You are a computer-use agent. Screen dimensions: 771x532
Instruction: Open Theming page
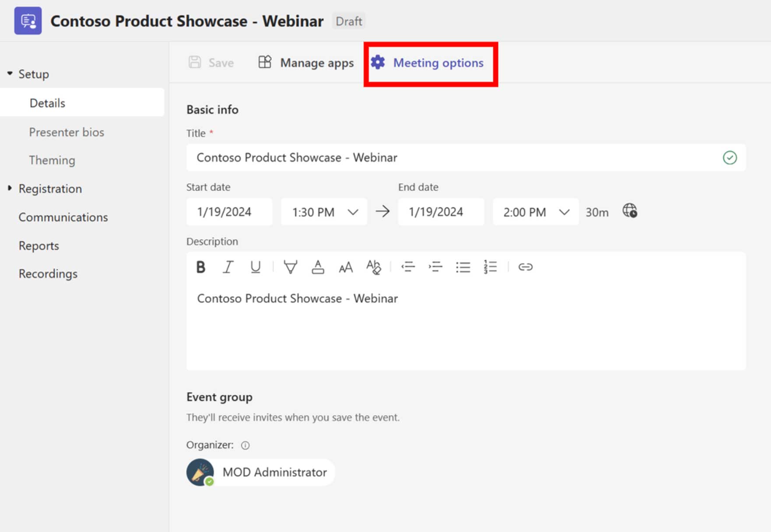coord(52,160)
